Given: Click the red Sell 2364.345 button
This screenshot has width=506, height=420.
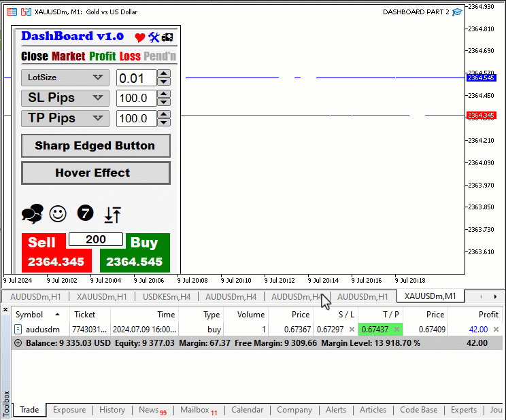Looking at the screenshot, I should tap(56, 253).
